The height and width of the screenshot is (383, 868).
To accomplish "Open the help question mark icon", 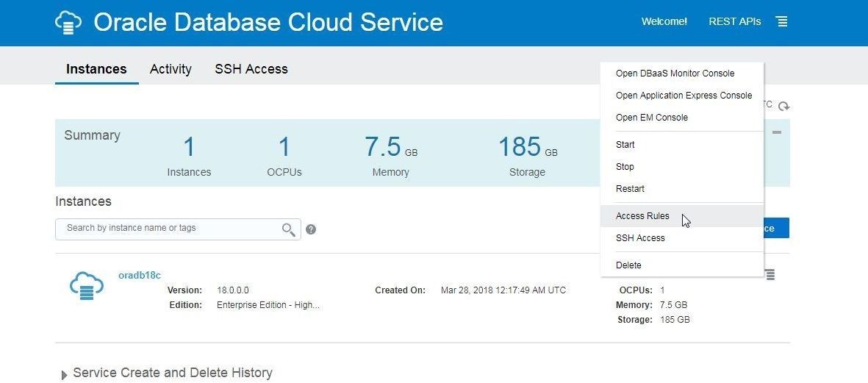I will click(311, 229).
